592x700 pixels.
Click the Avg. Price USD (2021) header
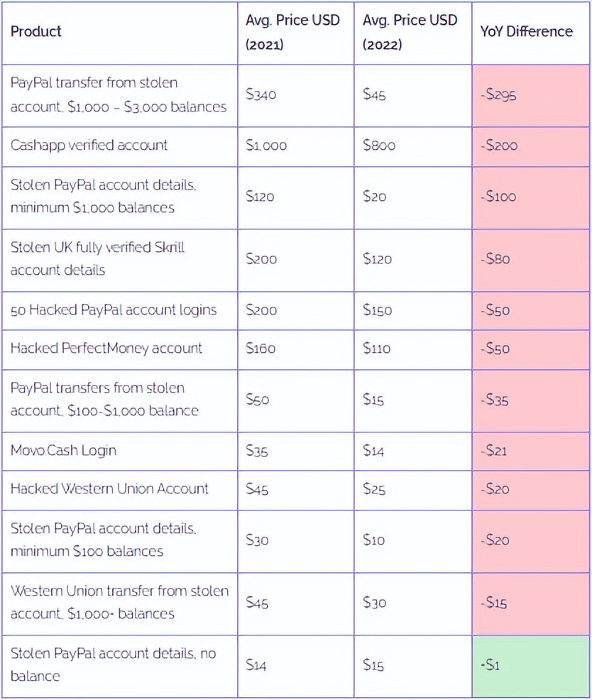292,32
